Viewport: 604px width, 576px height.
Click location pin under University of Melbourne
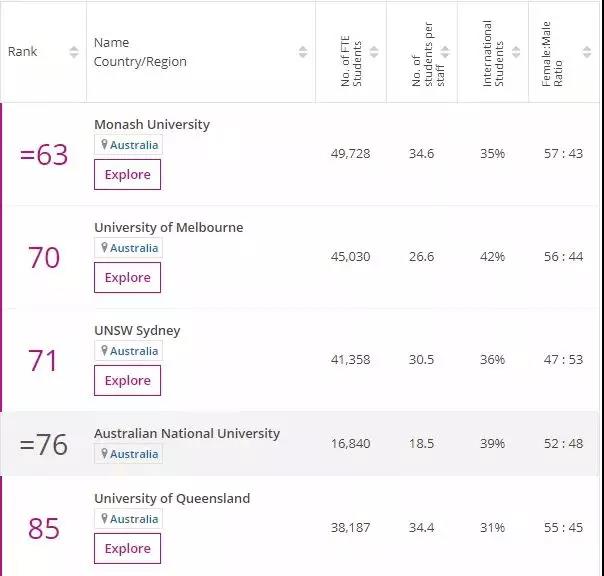coord(103,248)
